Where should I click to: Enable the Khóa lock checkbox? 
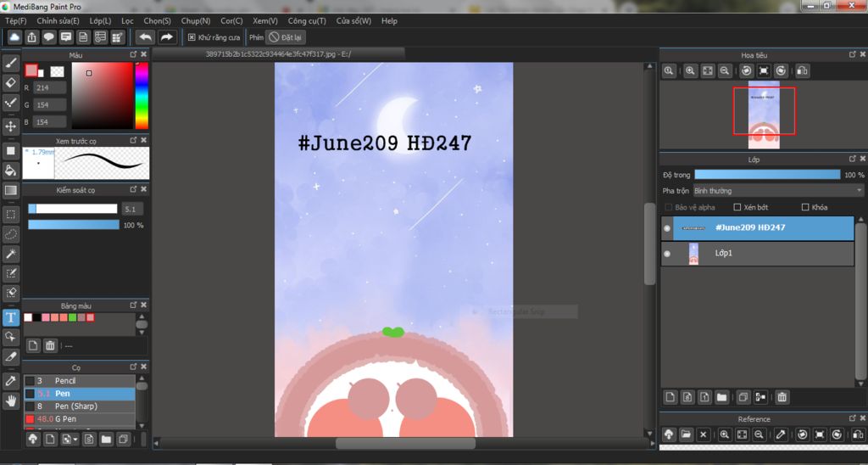[x=805, y=207]
